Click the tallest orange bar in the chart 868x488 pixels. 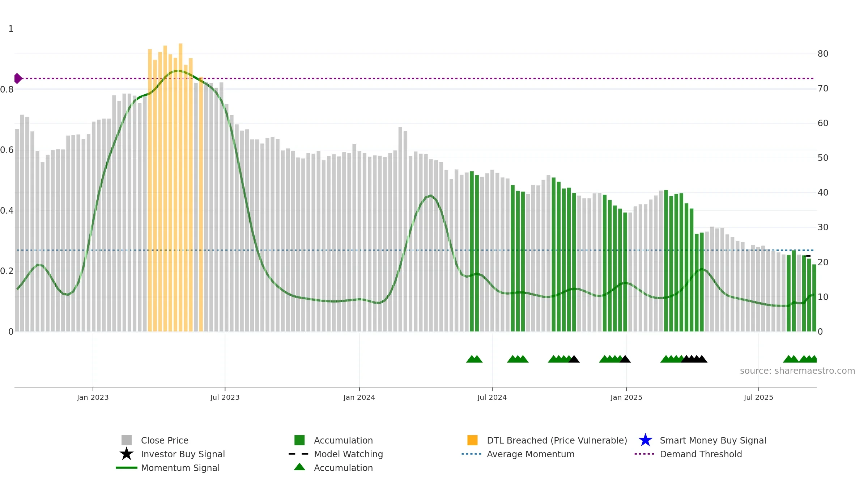coord(180,187)
